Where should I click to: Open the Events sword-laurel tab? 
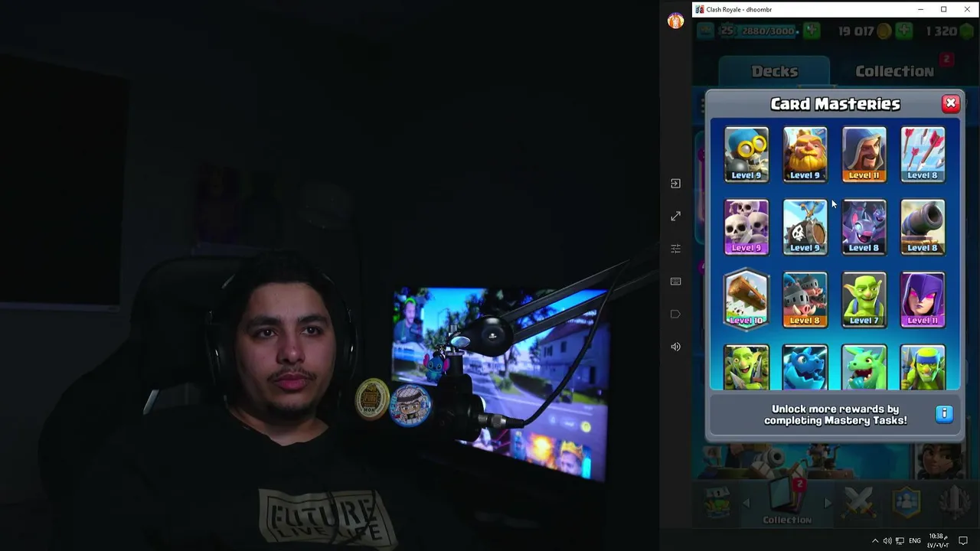coord(955,503)
